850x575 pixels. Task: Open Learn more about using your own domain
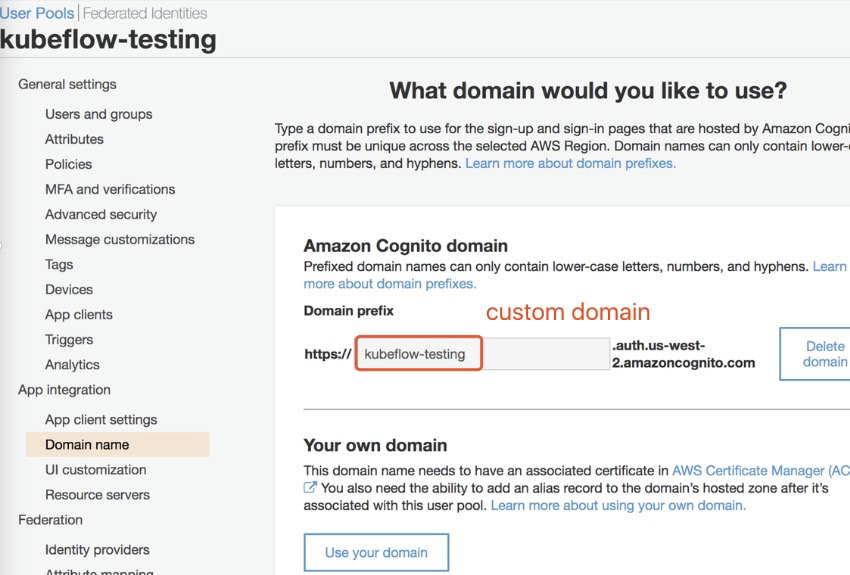pyautogui.click(x=618, y=506)
